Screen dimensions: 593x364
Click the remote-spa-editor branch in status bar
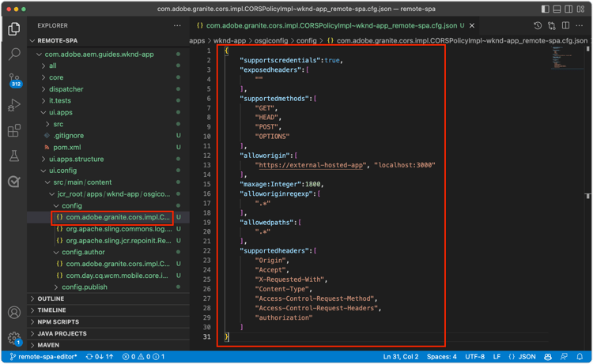[43, 357]
